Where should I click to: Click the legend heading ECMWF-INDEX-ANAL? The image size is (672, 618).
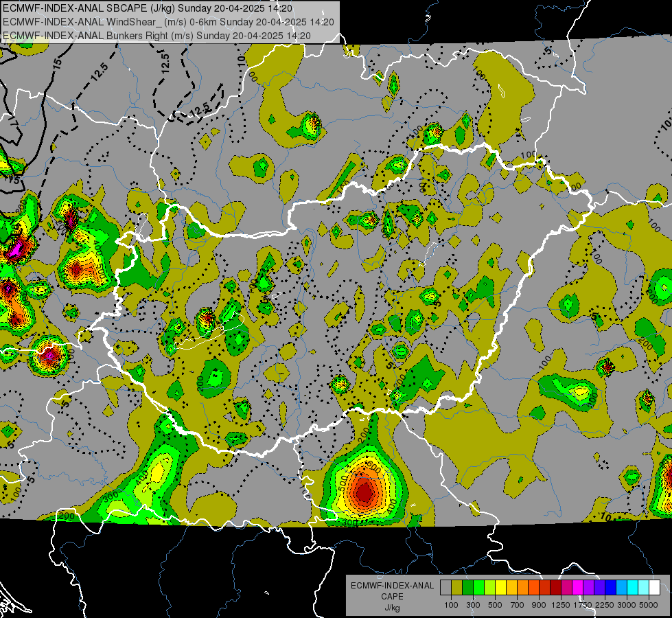pyautogui.click(x=392, y=586)
